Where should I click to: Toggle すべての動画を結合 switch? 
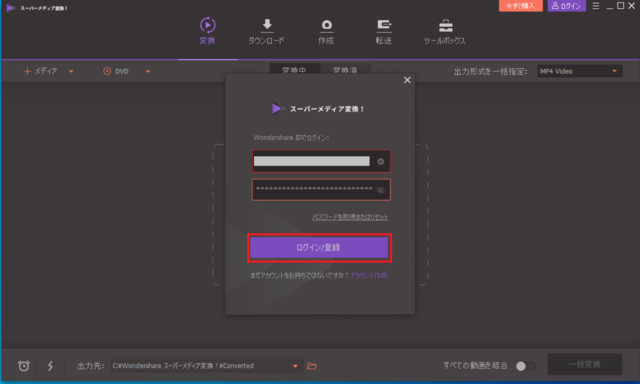tap(525, 366)
